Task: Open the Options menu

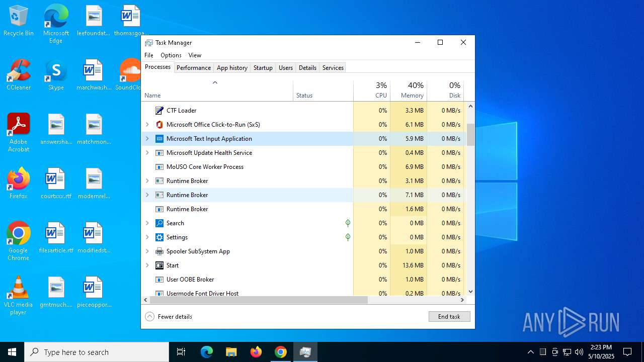Action: click(x=171, y=55)
